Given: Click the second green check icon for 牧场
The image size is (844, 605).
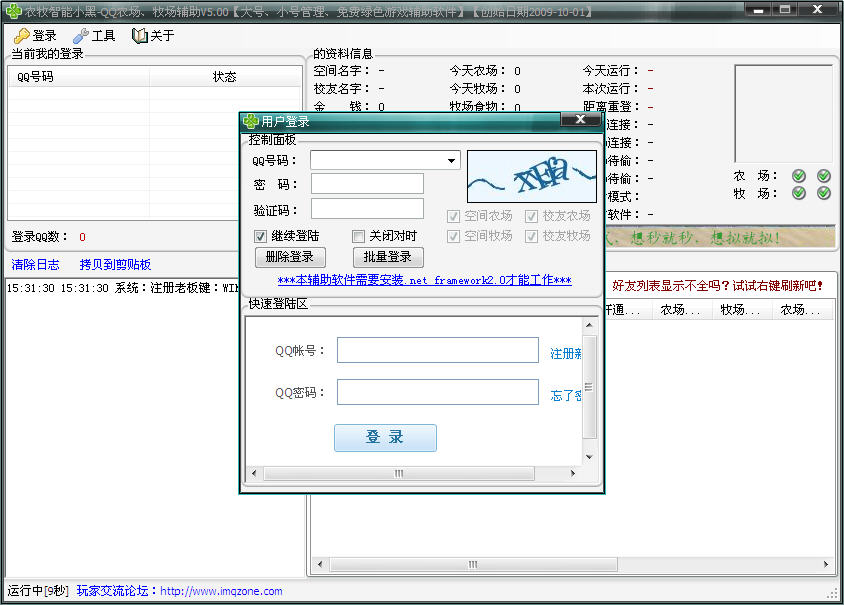Looking at the screenshot, I should click(x=824, y=193).
